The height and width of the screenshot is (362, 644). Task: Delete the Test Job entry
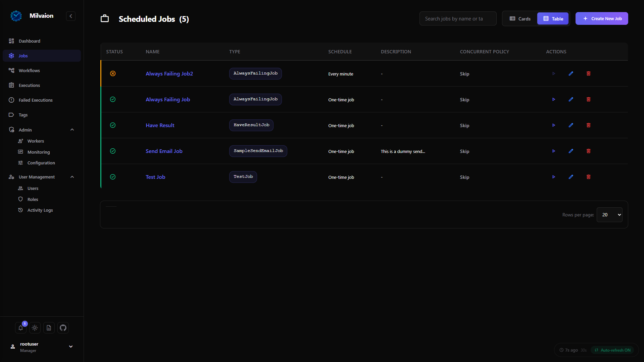tap(588, 177)
